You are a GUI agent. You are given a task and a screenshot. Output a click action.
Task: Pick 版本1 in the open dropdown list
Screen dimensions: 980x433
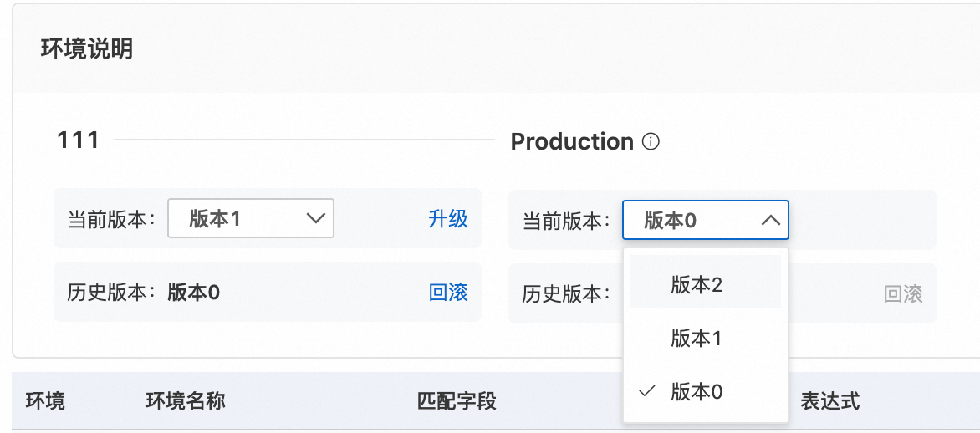pos(696,339)
